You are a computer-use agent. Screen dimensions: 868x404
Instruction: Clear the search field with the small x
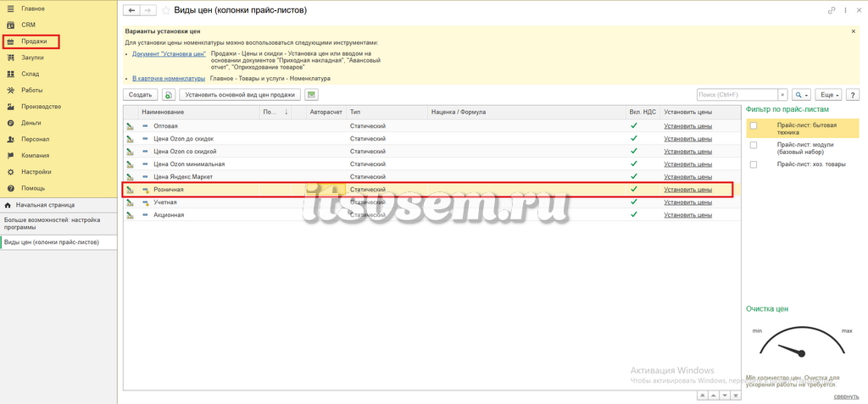click(x=782, y=95)
